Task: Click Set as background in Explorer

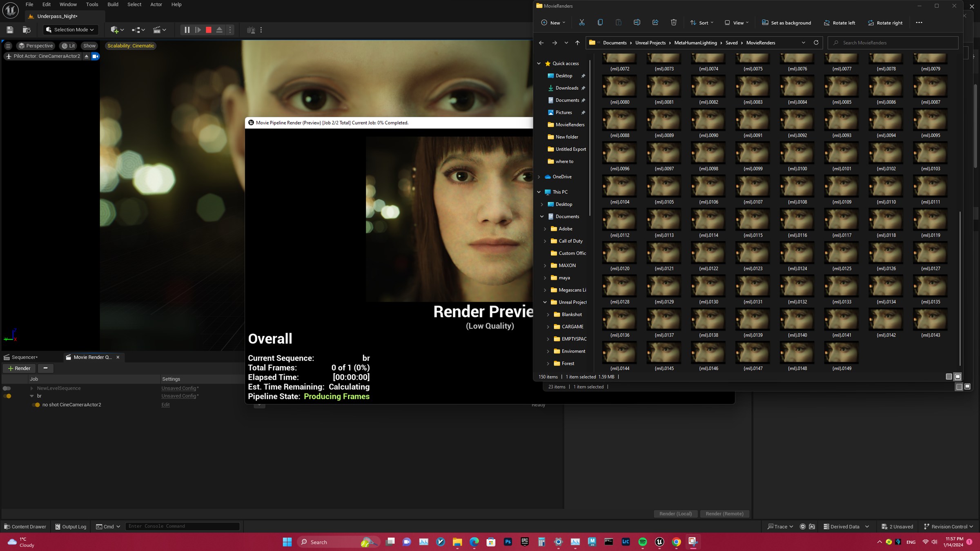Action: (786, 22)
